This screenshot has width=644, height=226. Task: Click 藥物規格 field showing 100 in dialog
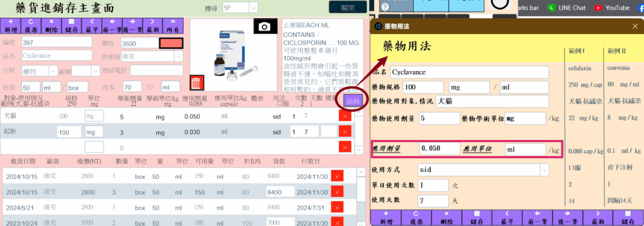point(423,87)
